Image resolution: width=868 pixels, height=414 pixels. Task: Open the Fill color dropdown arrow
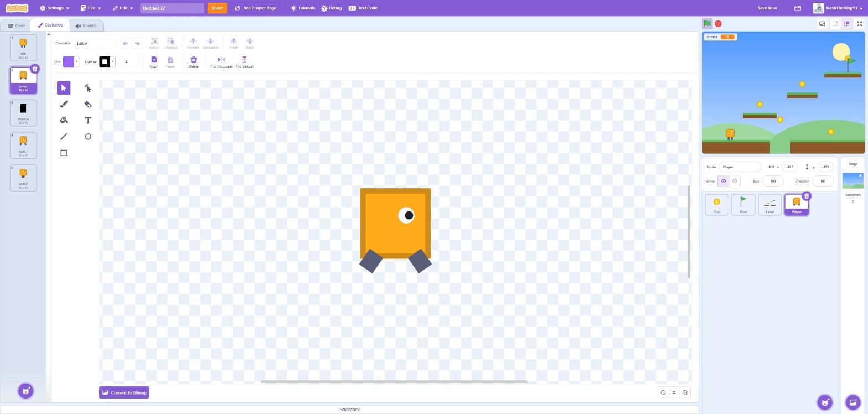[x=77, y=62]
